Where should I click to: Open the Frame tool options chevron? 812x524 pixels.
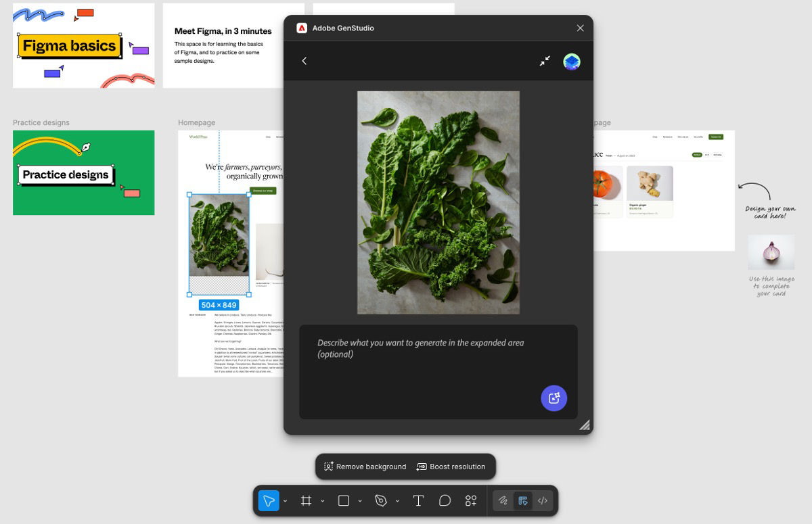(322, 500)
